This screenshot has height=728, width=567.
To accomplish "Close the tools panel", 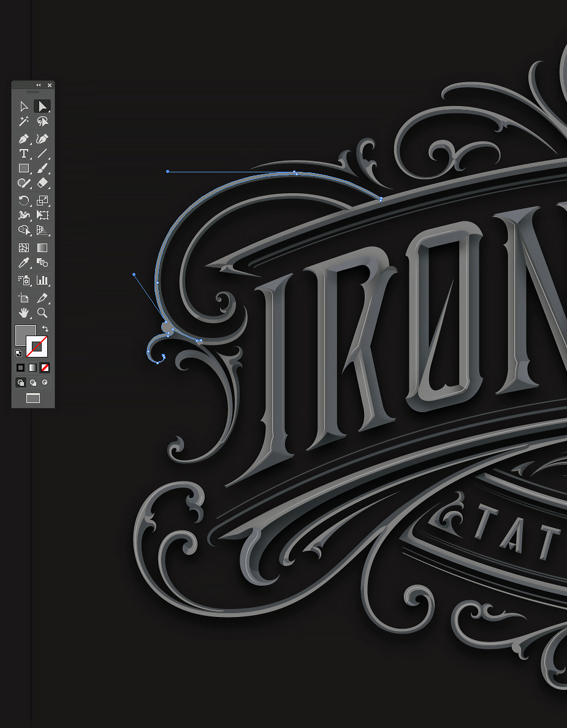I will [50, 85].
